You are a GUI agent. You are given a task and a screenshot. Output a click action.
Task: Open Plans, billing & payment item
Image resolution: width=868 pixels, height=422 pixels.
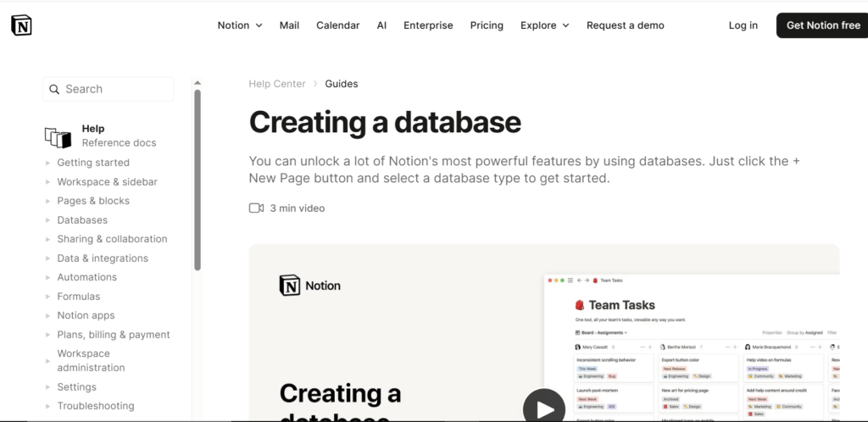[114, 335]
